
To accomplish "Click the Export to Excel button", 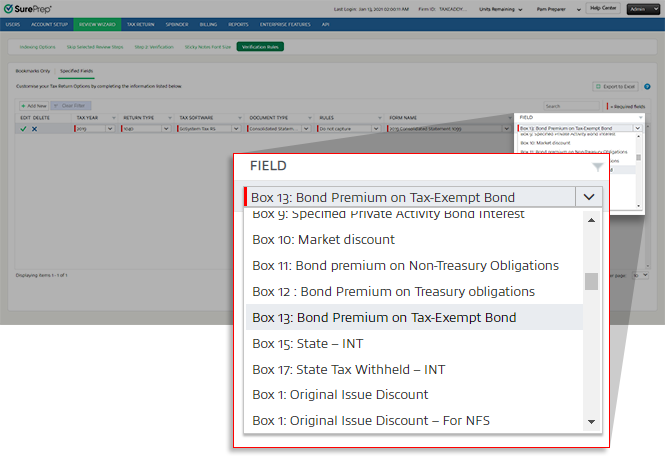I will (x=615, y=87).
